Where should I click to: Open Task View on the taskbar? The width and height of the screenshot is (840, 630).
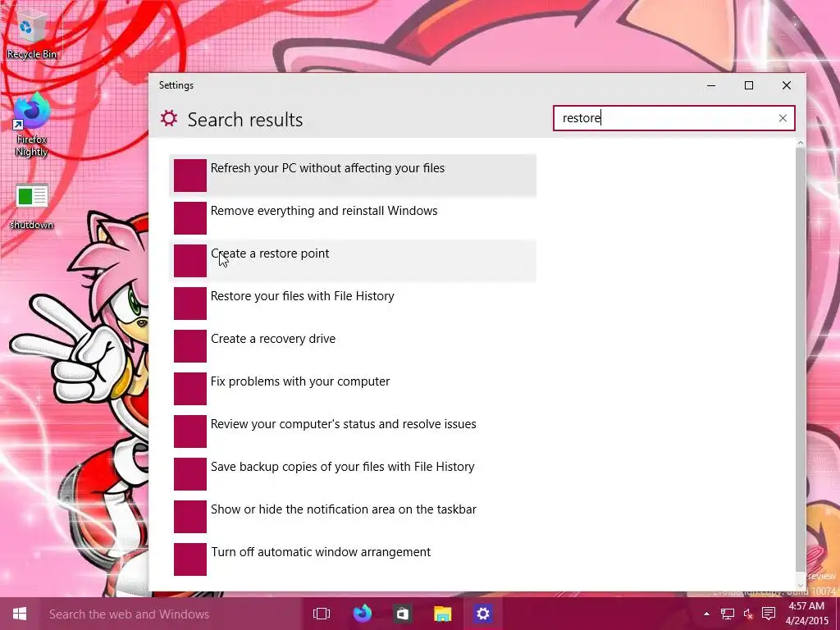[322, 614]
